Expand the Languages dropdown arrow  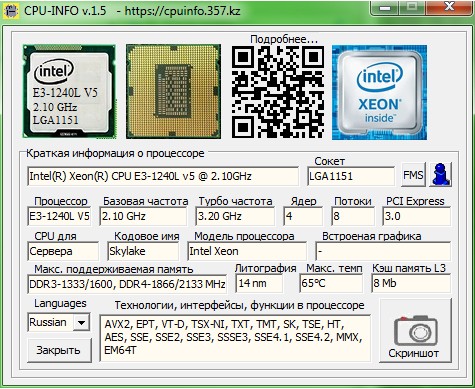point(81,322)
